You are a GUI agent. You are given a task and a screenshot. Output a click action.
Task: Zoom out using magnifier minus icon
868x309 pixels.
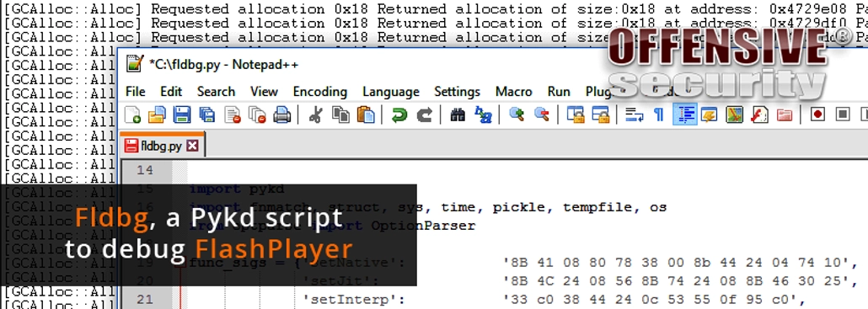(x=542, y=115)
